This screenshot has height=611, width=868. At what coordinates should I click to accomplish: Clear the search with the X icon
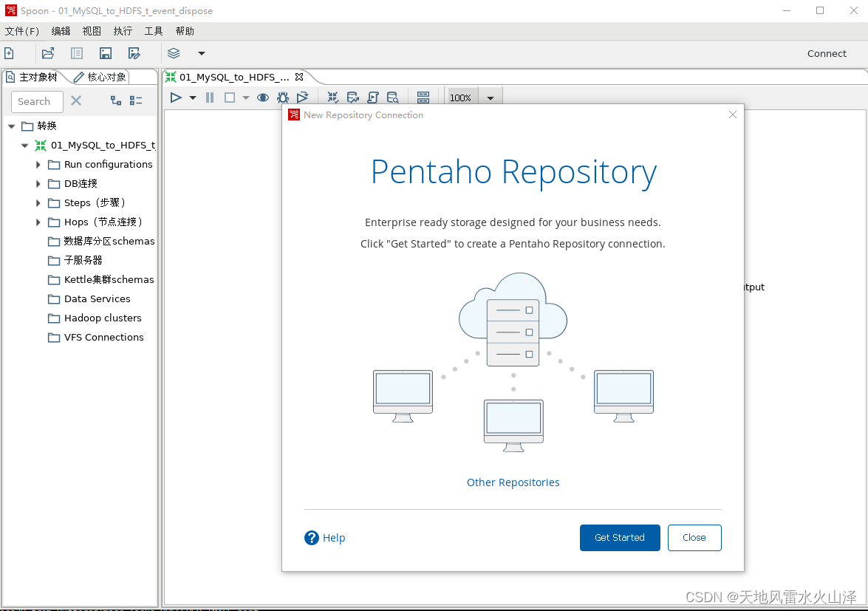click(76, 100)
